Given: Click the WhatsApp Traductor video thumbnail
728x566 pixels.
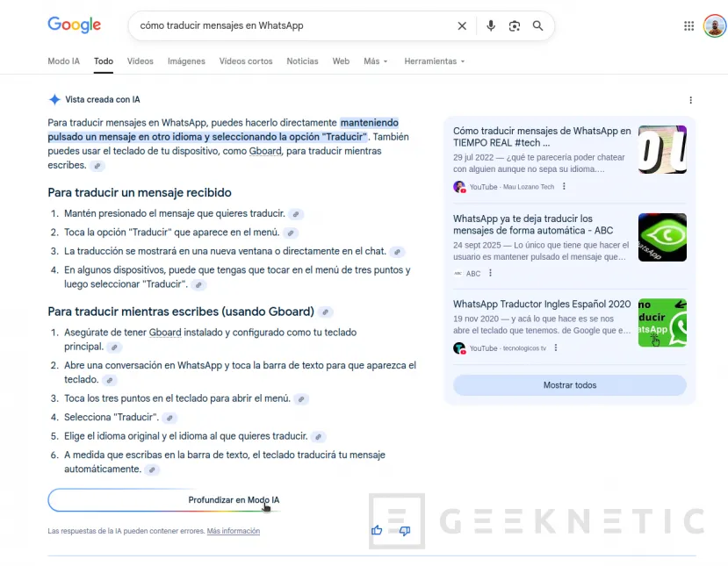Looking at the screenshot, I should coord(662,322).
